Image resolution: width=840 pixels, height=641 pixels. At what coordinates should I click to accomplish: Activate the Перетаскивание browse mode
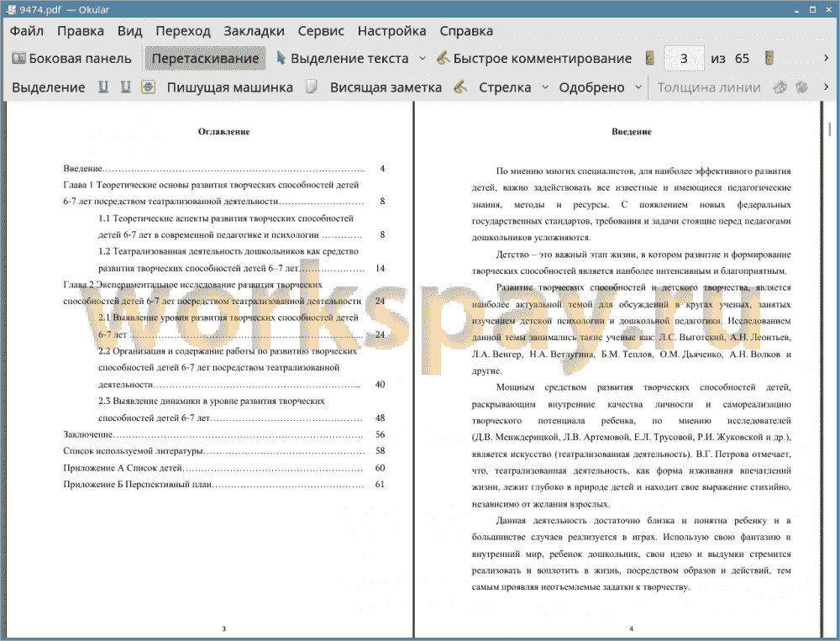click(x=205, y=59)
